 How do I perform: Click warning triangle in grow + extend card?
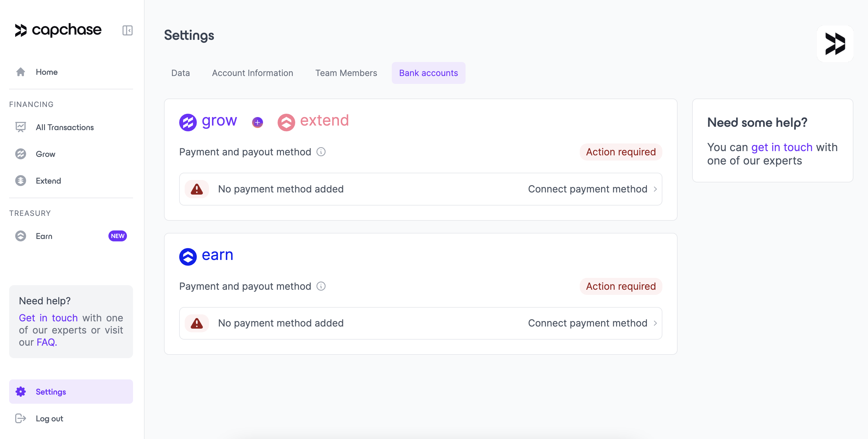click(197, 189)
